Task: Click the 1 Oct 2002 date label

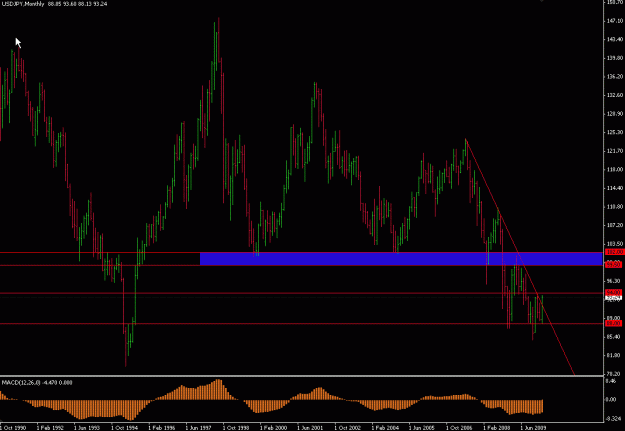Action: (348, 428)
